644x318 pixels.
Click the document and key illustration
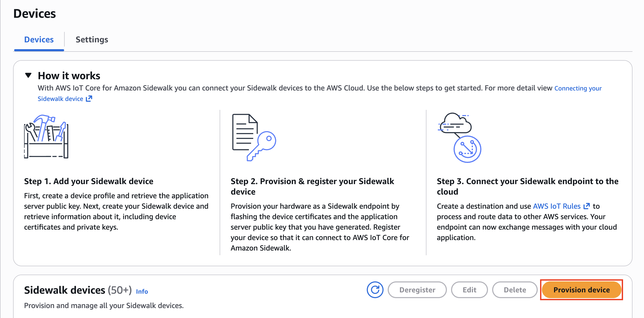point(254,138)
